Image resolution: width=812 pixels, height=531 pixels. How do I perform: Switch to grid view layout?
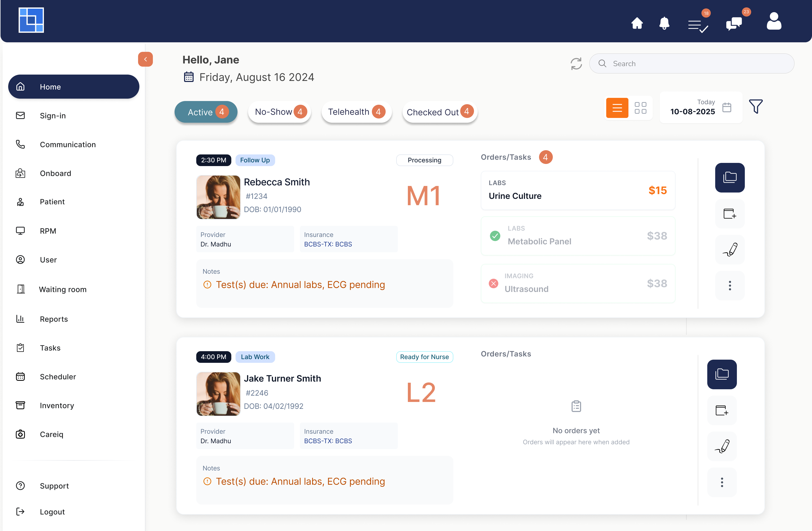(641, 108)
